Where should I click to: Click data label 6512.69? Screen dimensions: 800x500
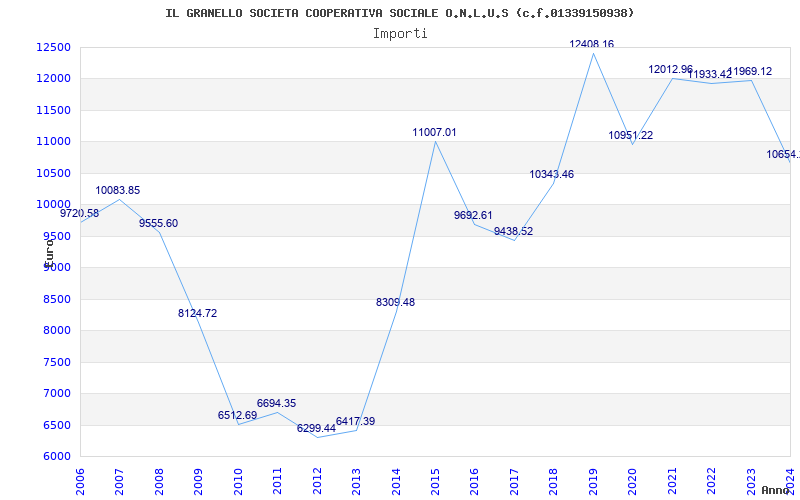(x=237, y=415)
